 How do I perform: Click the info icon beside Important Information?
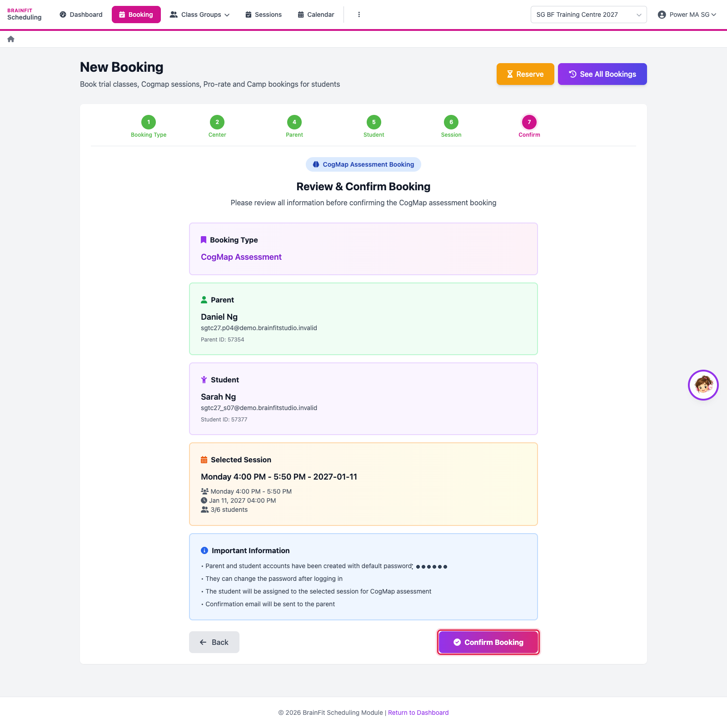pyautogui.click(x=204, y=550)
